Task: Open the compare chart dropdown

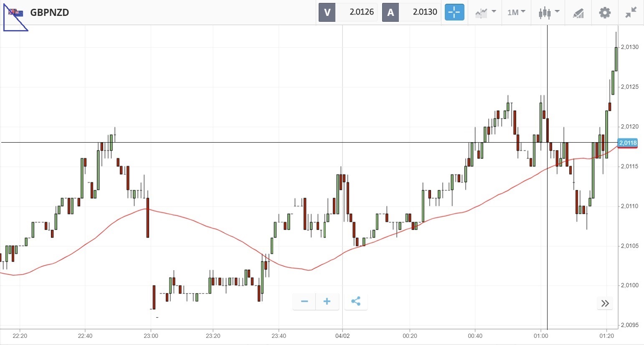Action: coord(485,13)
